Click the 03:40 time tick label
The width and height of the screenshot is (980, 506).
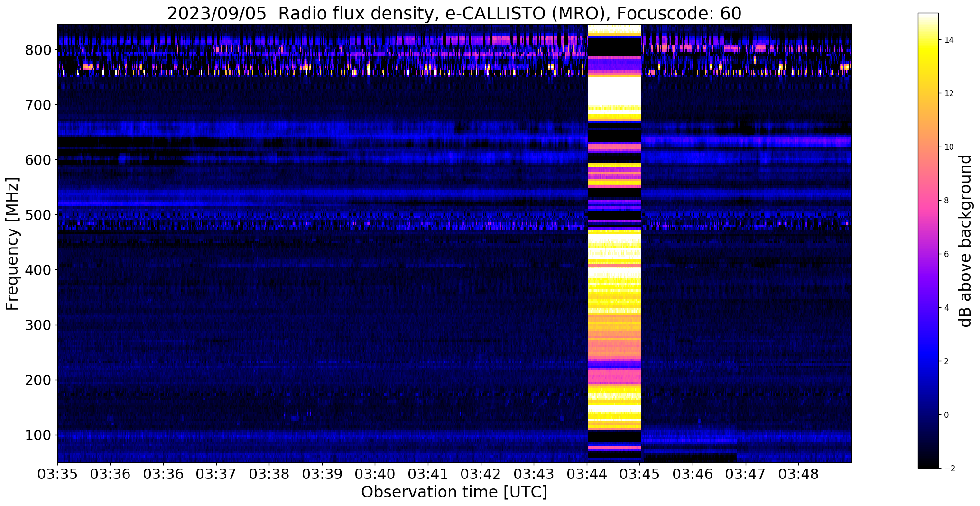[x=375, y=474]
